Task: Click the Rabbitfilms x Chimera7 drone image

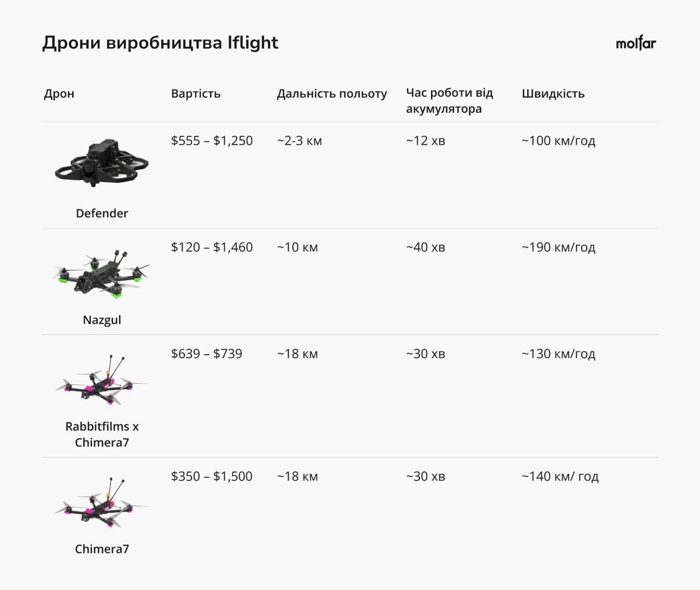Action: tap(102, 381)
